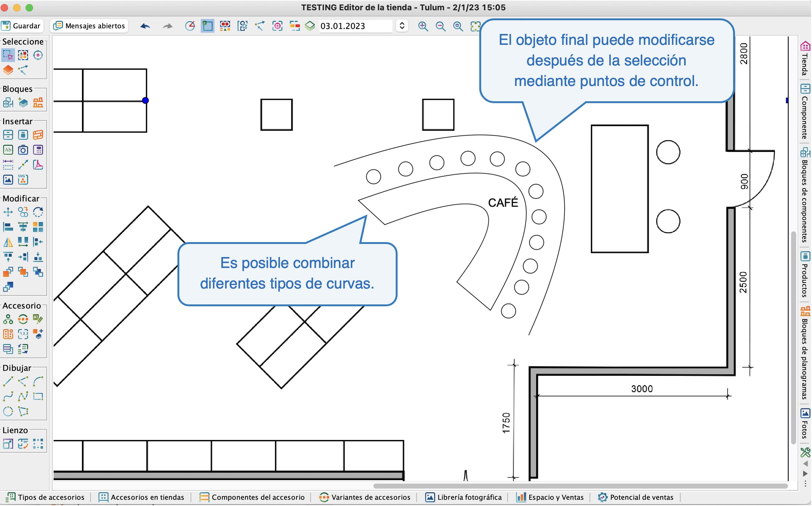Click the horizontal scrollbar below the canvas
Viewport: 812px width, 506px height.
(x=581, y=486)
